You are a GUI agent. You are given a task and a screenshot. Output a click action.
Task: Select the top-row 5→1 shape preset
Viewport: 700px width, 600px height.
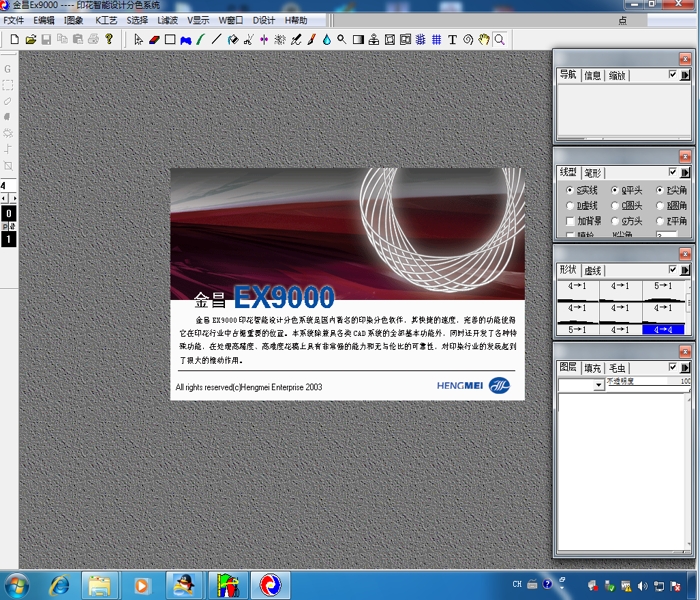[663, 291]
